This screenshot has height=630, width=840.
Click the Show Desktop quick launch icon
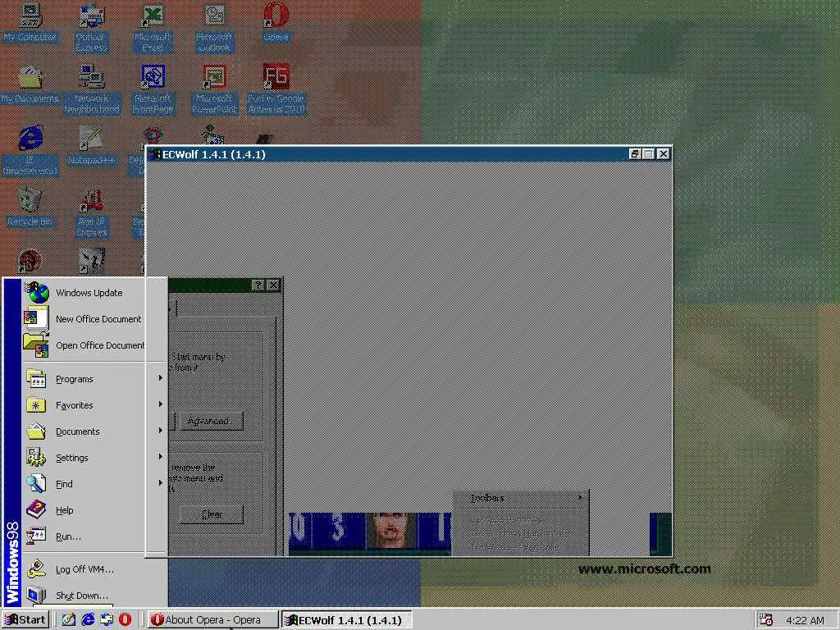[x=69, y=619]
